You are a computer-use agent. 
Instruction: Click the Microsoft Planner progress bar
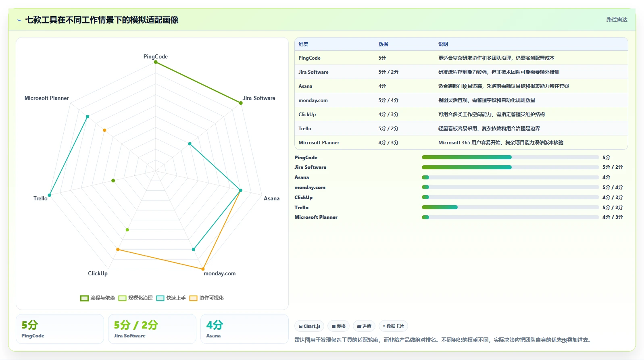click(510, 217)
